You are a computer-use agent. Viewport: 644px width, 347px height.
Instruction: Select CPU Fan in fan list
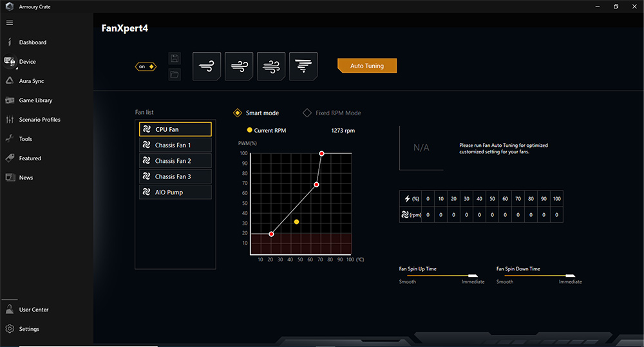[175, 129]
